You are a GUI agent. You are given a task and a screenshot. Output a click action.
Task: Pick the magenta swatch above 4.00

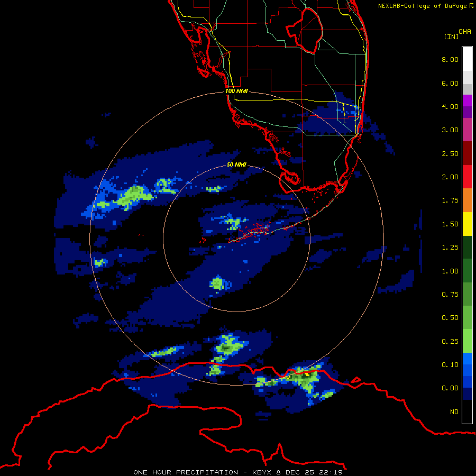[x=467, y=100]
